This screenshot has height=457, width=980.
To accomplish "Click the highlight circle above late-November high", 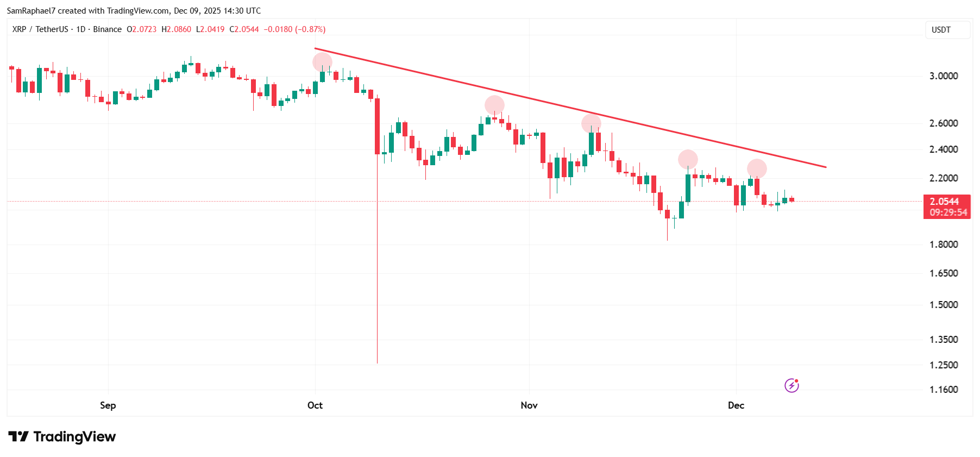I will coord(688,159).
